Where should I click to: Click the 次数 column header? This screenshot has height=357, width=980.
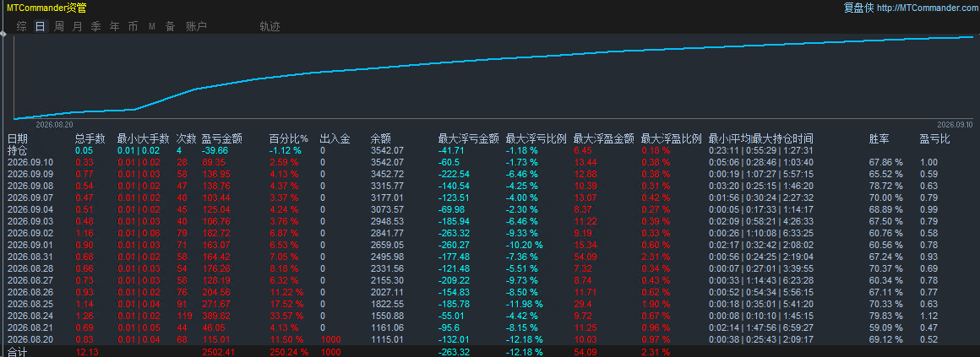[x=186, y=138]
